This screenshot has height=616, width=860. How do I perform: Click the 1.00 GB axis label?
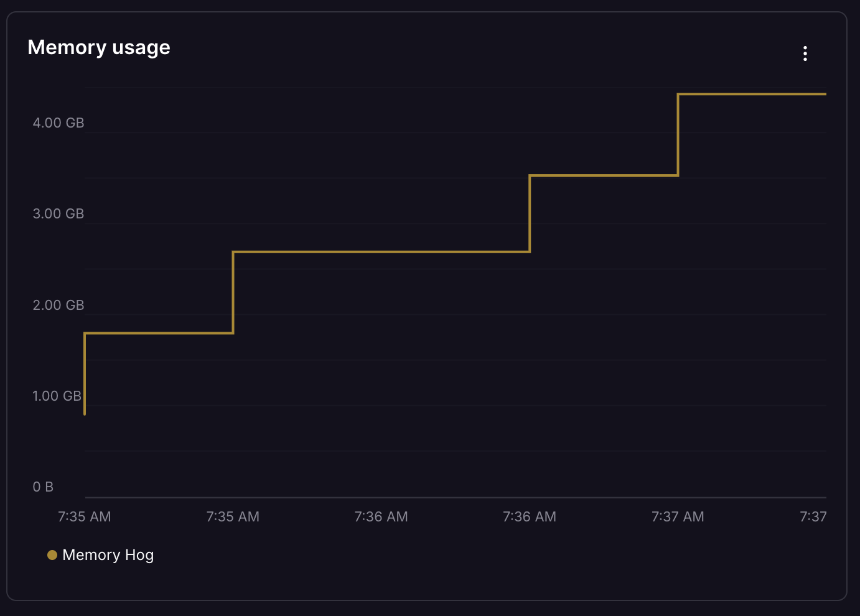pyautogui.click(x=57, y=396)
